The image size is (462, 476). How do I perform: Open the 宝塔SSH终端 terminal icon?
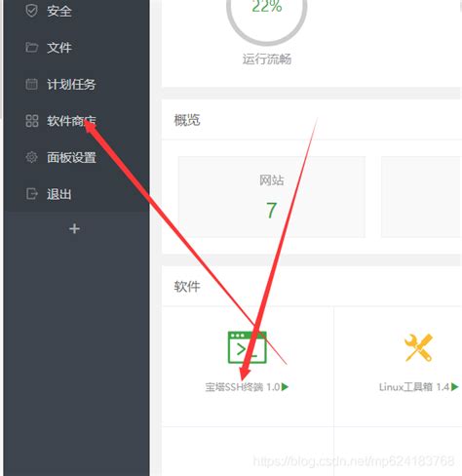pyautogui.click(x=247, y=347)
